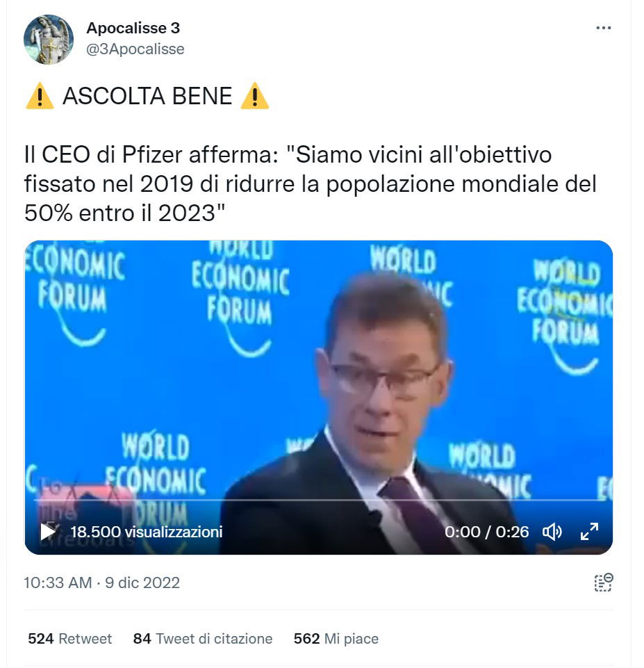Screen dimensions: 644x668
Task: Open the tweet notes icon beside the date
Action: click(604, 583)
